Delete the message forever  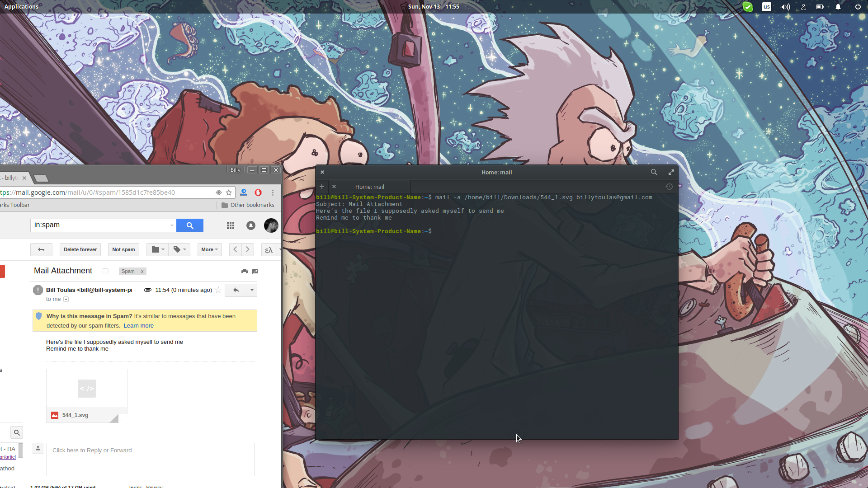[80, 249]
